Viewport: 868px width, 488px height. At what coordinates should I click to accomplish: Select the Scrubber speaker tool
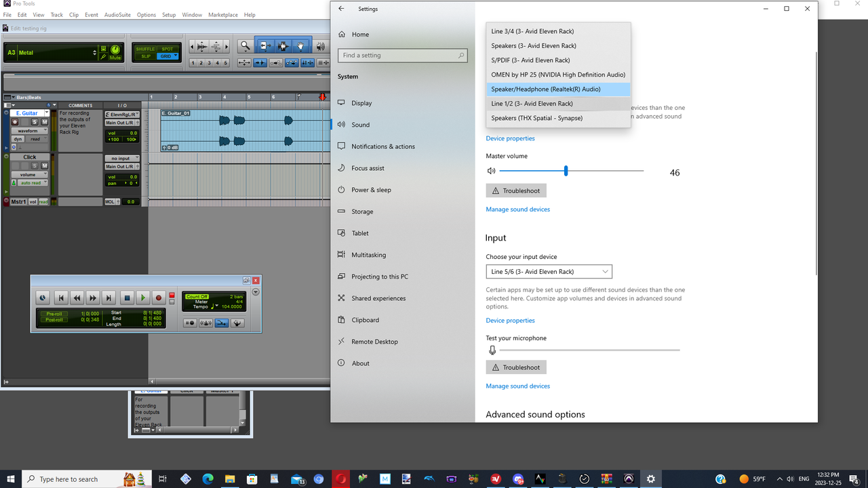[320, 46]
